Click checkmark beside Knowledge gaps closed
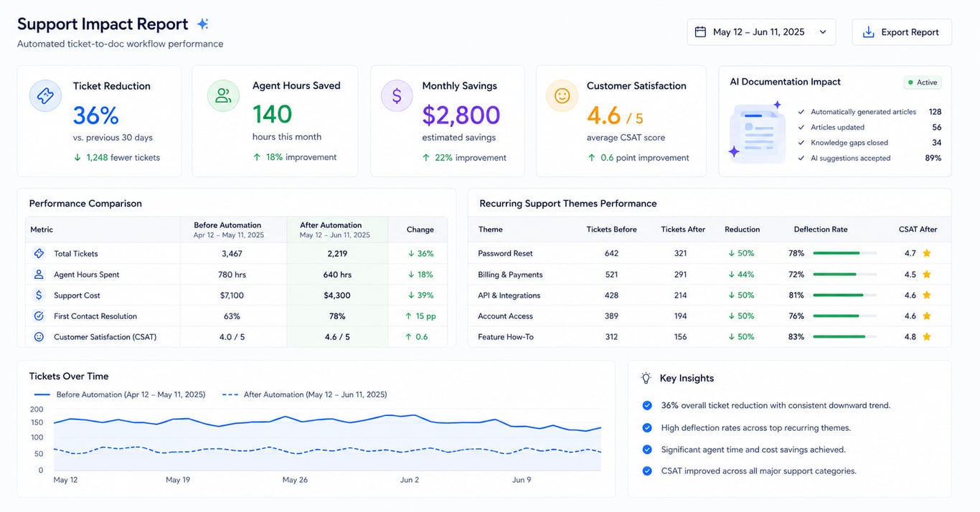 [x=801, y=143]
